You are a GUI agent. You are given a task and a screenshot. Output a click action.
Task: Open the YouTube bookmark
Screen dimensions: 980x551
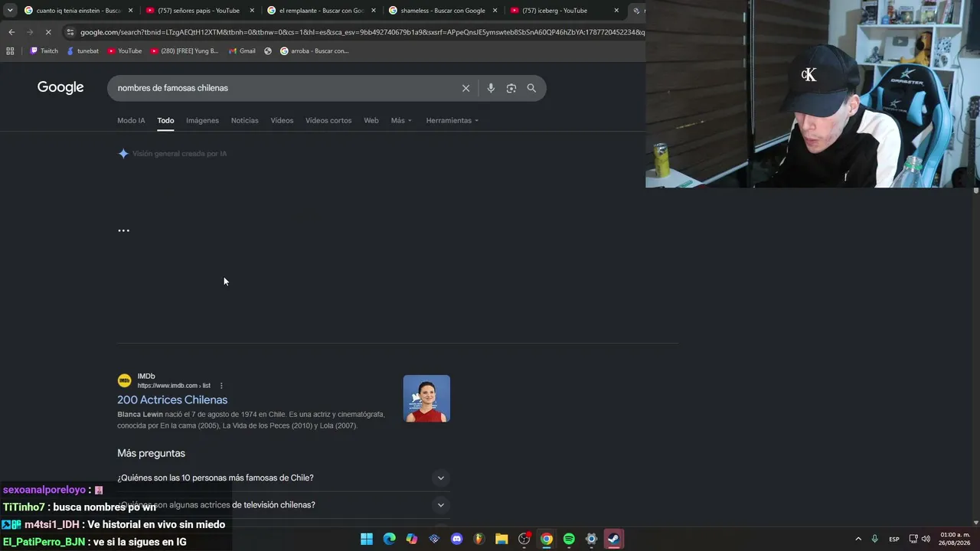click(124, 51)
